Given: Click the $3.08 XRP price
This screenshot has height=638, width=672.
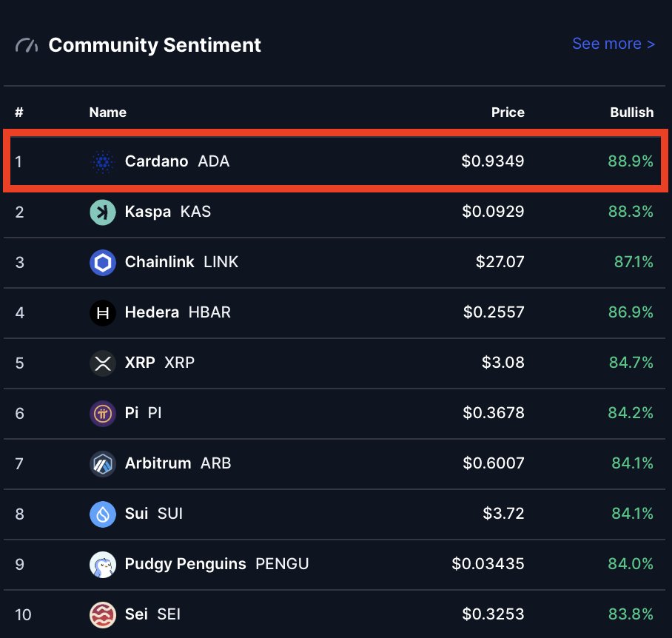Looking at the screenshot, I should (x=503, y=363).
